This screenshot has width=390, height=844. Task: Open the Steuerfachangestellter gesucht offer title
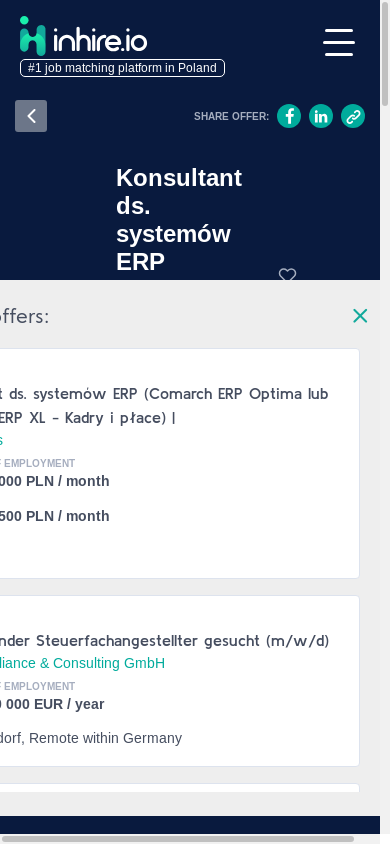coord(165,641)
